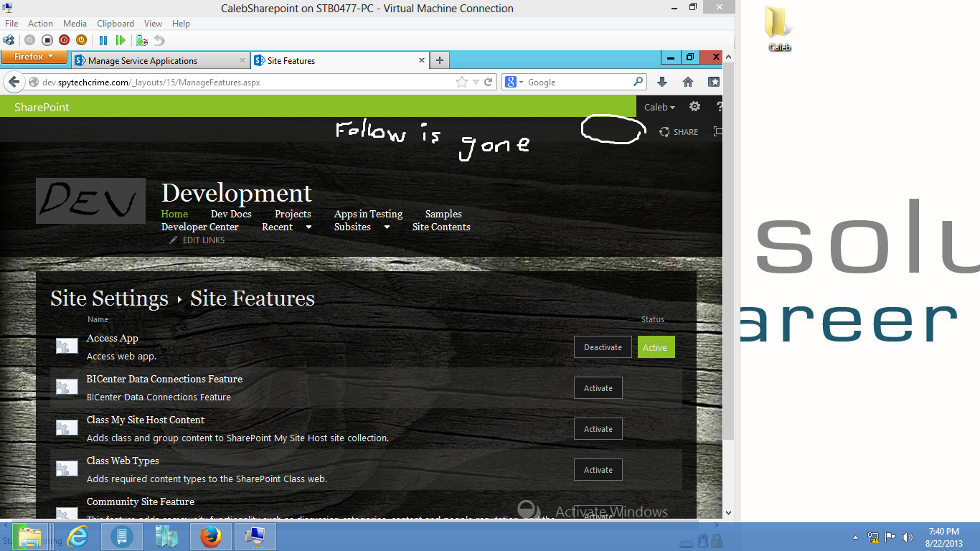Image resolution: width=980 pixels, height=551 pixels.
Task: Click the Site Settings breadcrumb
Action: pos(109,298)
